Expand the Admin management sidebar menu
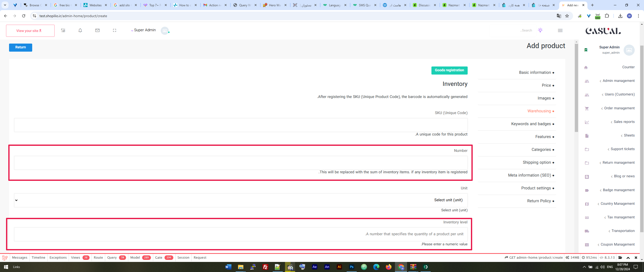Viewport: 644px width, 272px height. pos(618,81)
